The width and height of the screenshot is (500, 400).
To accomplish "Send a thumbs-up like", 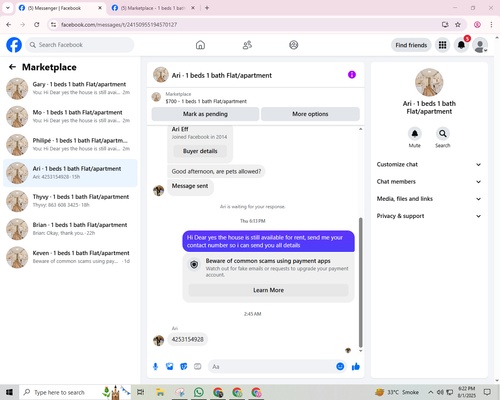I will [x=356, y=367].
